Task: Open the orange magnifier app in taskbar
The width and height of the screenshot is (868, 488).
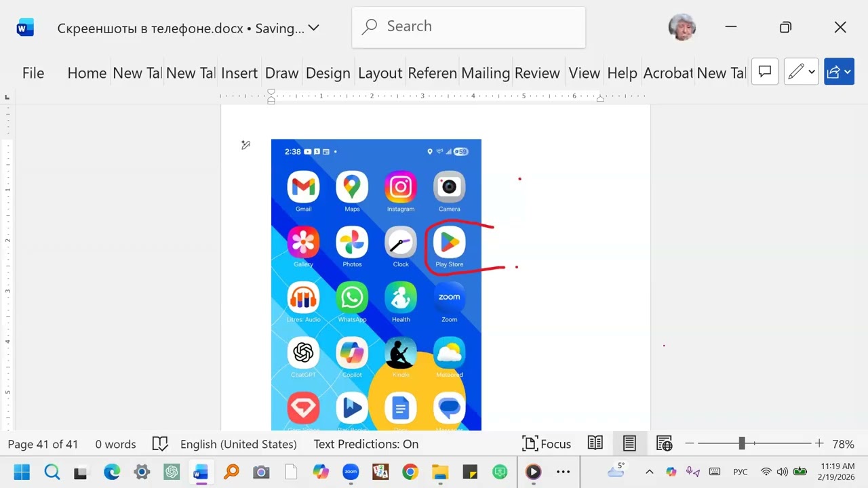Action: click(x=231, y=472)
